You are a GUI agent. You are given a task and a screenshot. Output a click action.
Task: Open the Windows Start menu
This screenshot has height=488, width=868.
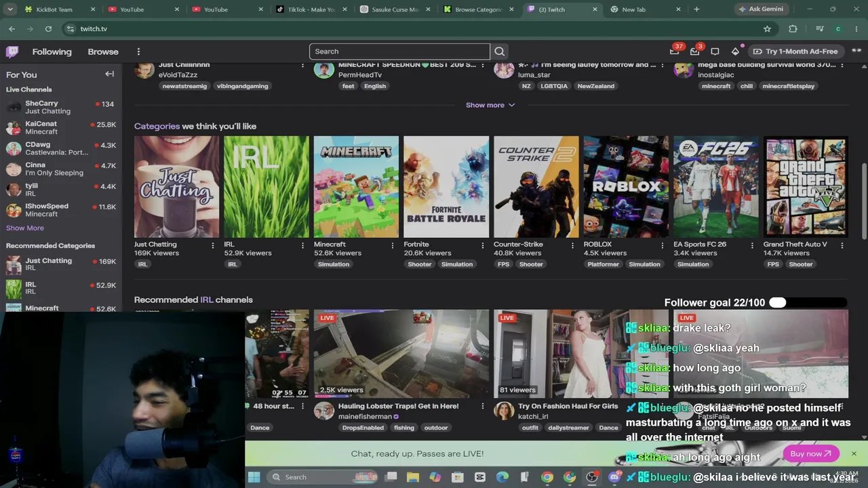tap(254, 477)
